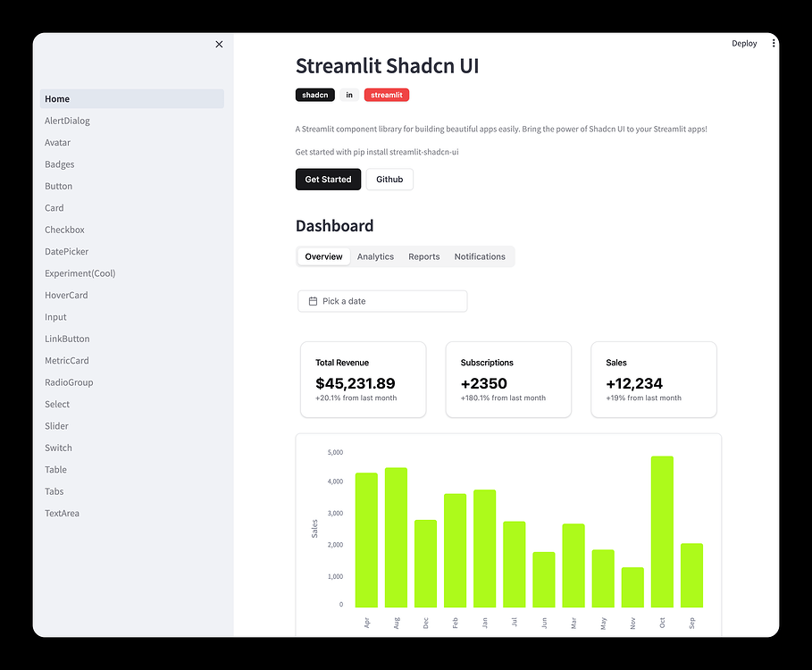The image size is (812, 670).
Task: Select LinkButton in sidebar
Action: tap(132, 339)
